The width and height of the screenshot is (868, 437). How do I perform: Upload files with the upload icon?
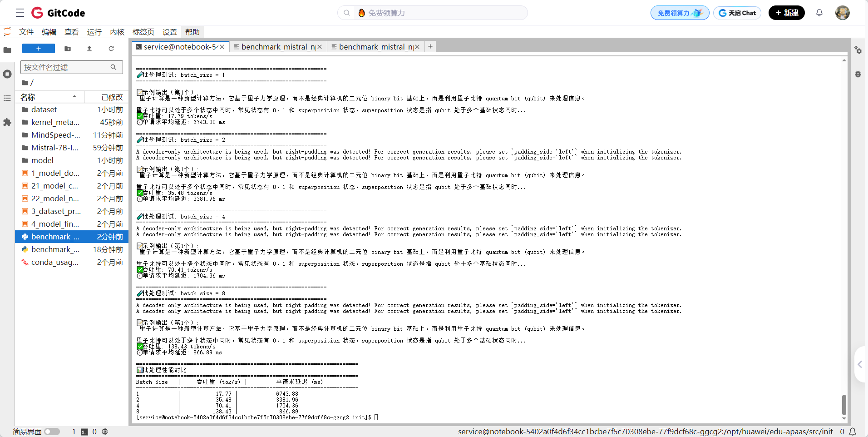[89, 49]
